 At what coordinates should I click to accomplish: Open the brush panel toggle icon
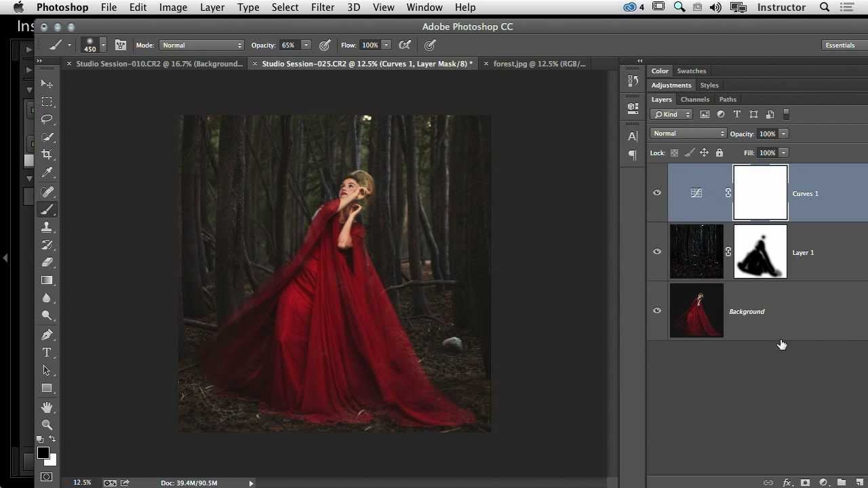point(121,45)
